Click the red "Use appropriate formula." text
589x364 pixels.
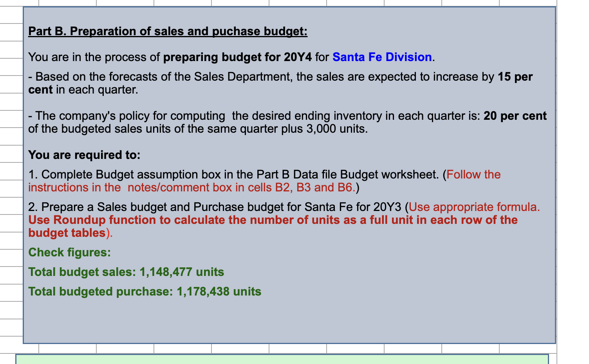point(474,207)
